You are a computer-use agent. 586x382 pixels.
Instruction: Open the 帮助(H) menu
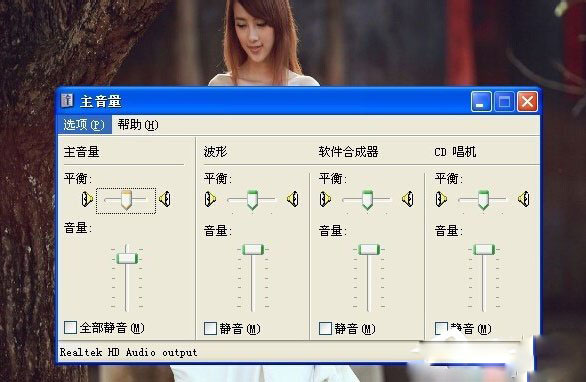pos(138,124)
